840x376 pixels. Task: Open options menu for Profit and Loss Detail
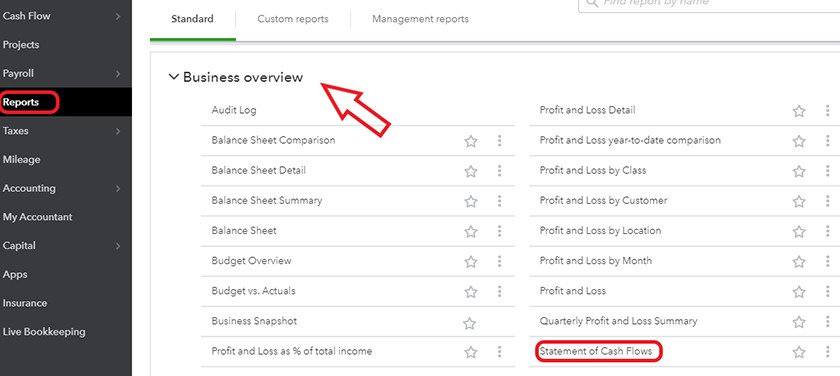828,110
